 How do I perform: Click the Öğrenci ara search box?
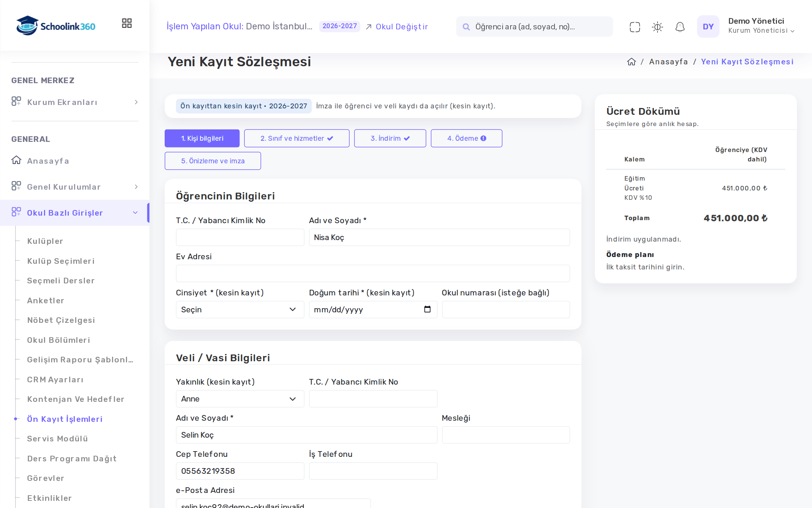tap(534, 27)
